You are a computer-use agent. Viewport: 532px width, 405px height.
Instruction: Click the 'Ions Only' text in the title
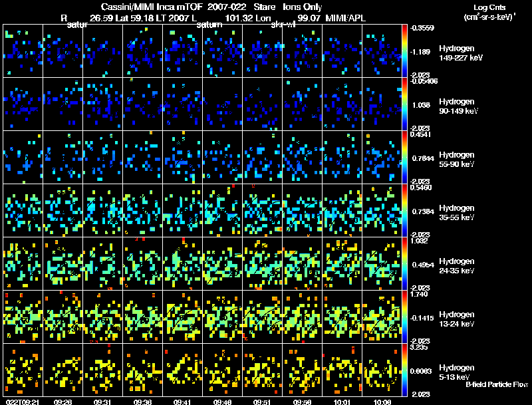[x=303, y=7]
